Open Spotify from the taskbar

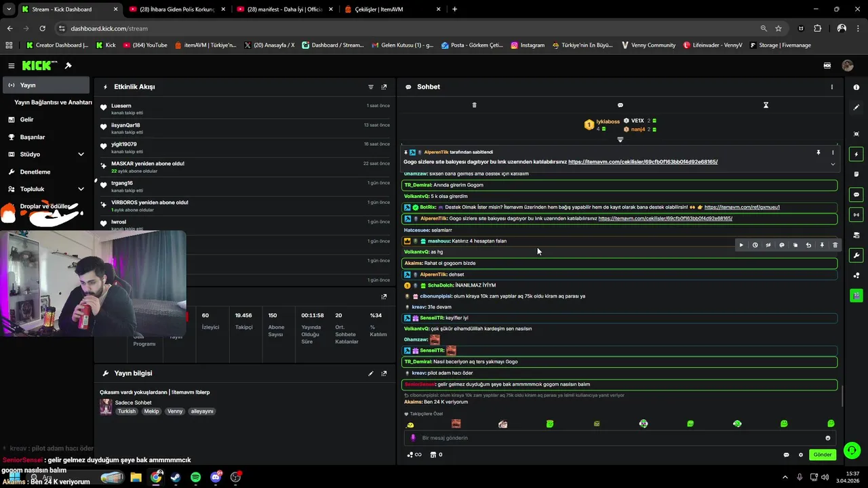coord(195,477)
